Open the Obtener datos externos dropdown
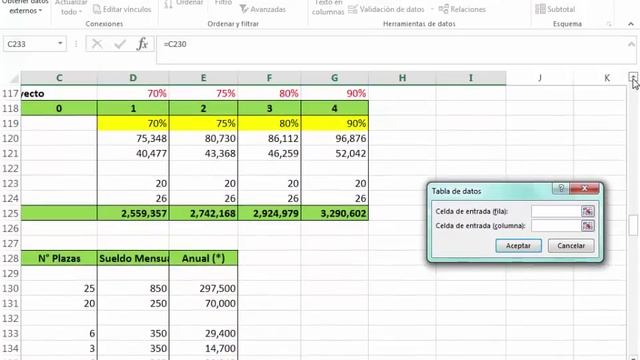 pos(25,7)
